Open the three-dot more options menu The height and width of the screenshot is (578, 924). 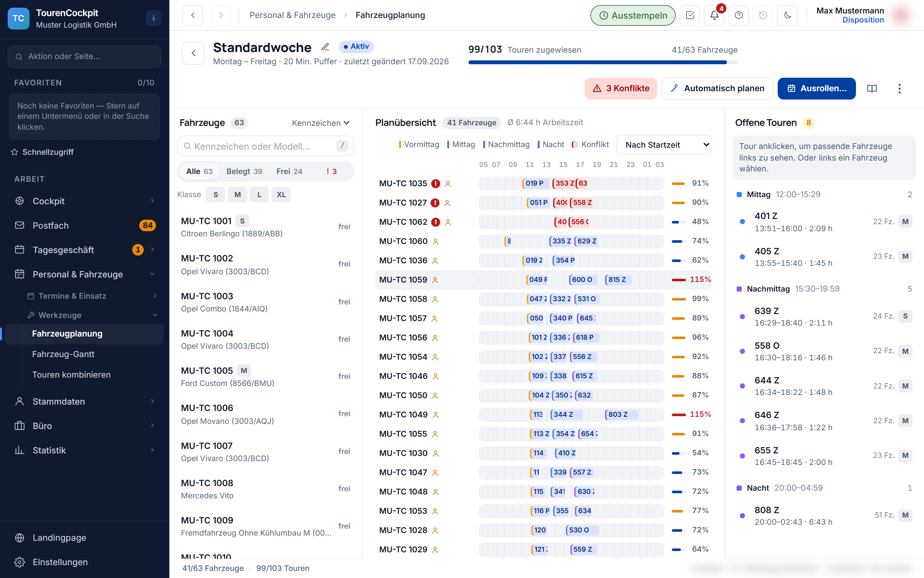click(900, 89)
